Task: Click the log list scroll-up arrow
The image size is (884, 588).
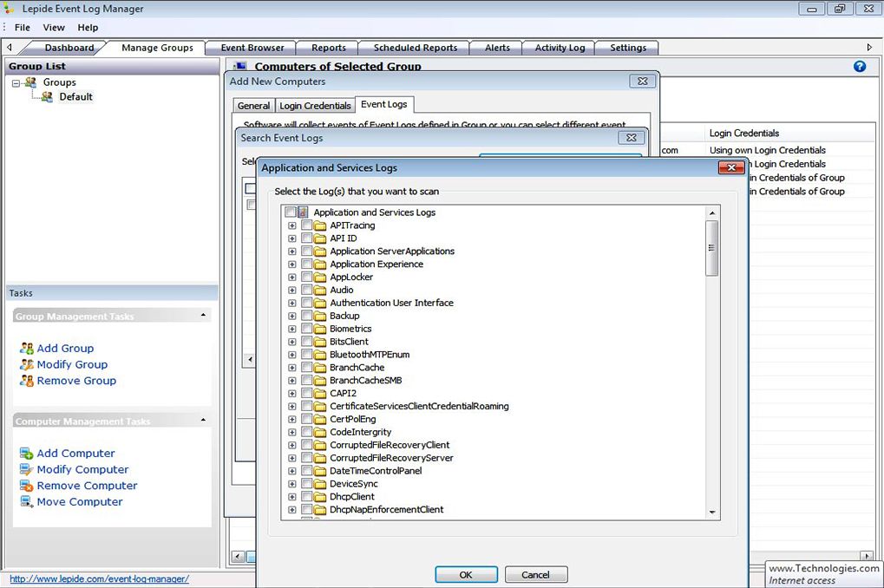Action: pyautogui.click(x=712, y=213)
